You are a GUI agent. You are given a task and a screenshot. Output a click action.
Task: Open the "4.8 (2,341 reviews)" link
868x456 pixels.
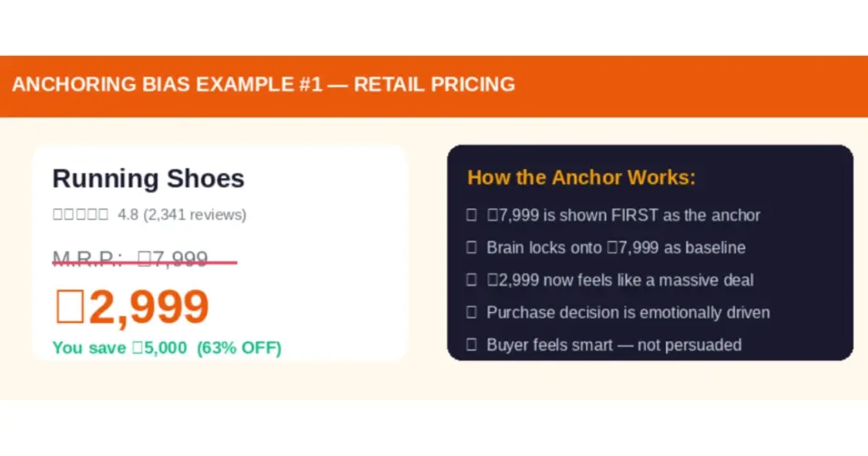pos(182,214)
